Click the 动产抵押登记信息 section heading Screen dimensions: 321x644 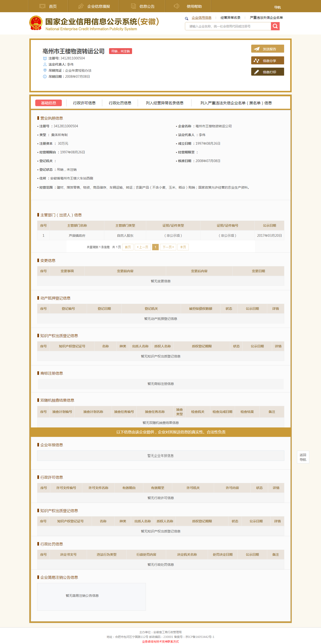pos(55,298)
